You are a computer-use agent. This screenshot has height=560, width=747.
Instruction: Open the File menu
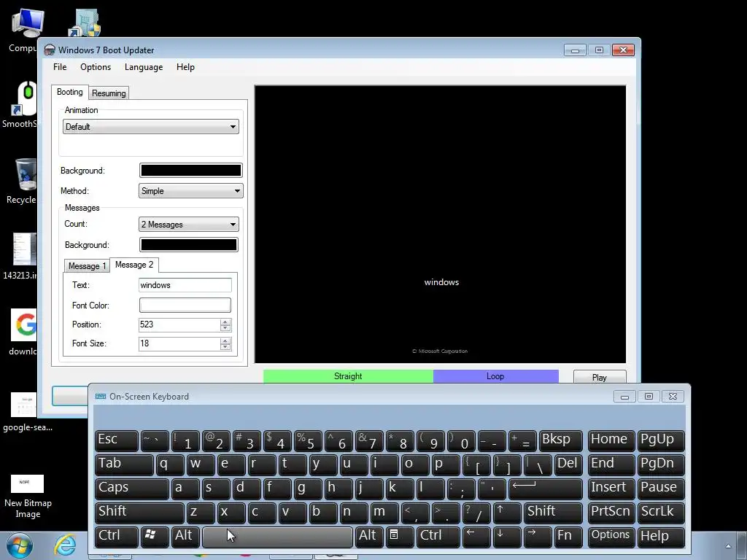click(60, 67)
